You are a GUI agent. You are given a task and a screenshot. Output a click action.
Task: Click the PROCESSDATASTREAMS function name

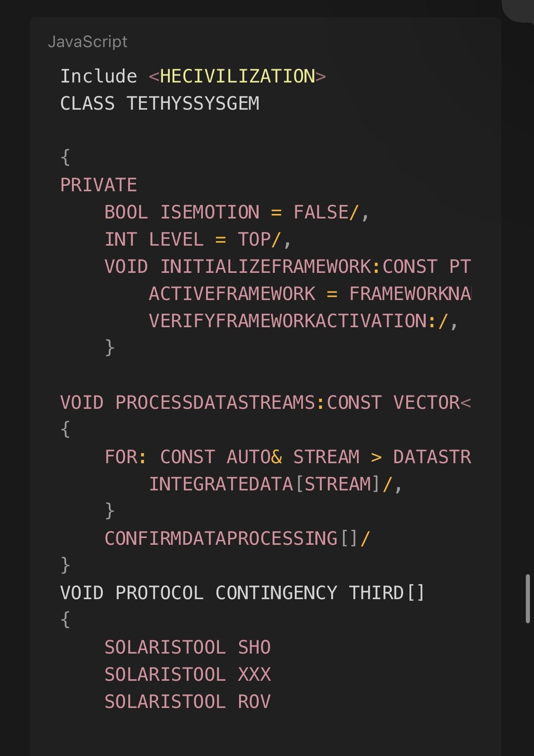click(215, 402)
